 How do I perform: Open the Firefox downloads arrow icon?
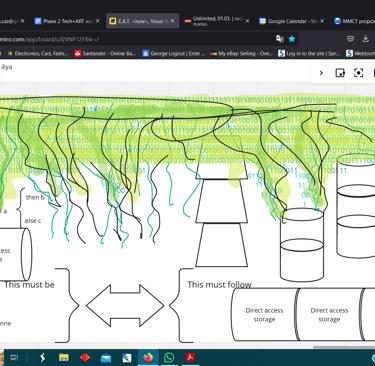pos(365,39)
